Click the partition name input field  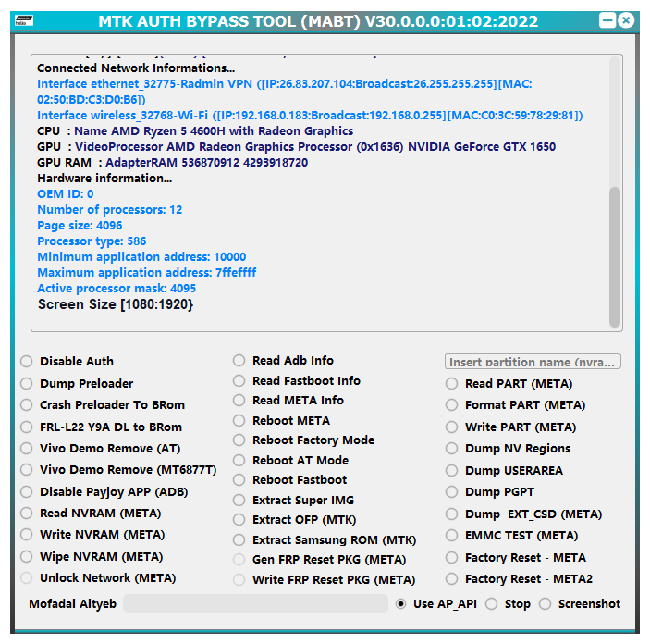click(533, 362)
